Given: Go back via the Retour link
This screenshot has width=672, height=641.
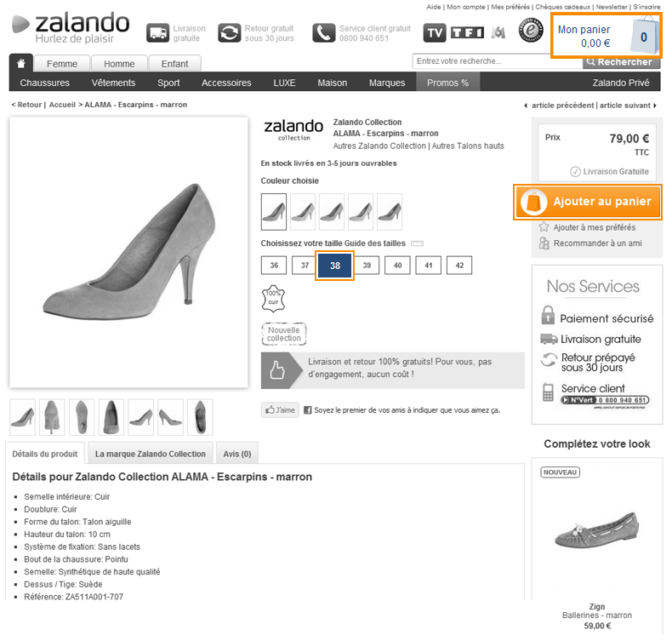Looking at the screenshot, I should (x=27, y=105).
